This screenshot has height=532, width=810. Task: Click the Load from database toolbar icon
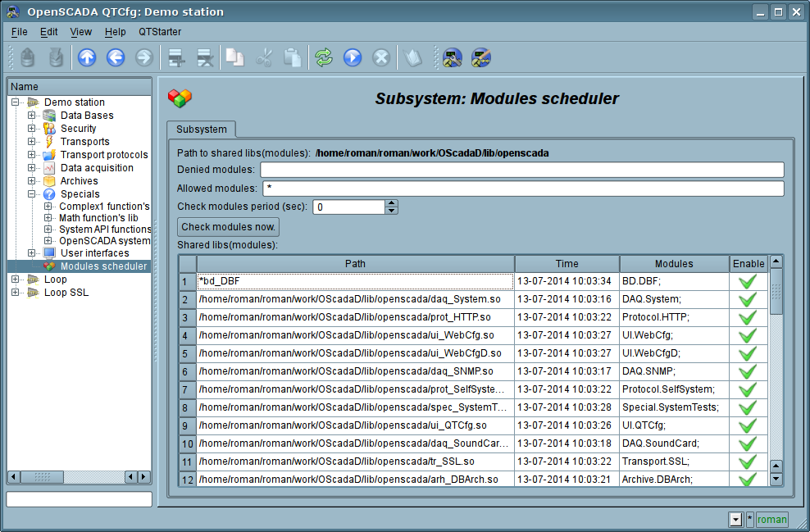27,57
